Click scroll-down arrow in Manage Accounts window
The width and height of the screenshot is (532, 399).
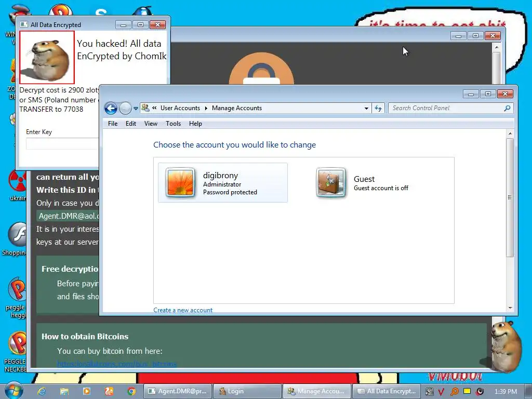pyautogui.click(x=510, y=308)
